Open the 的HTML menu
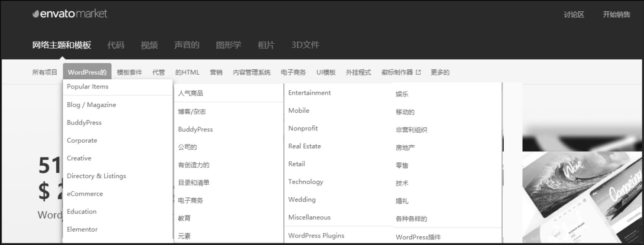This screenshot has height=245, width=644. (x=188, y=72)
